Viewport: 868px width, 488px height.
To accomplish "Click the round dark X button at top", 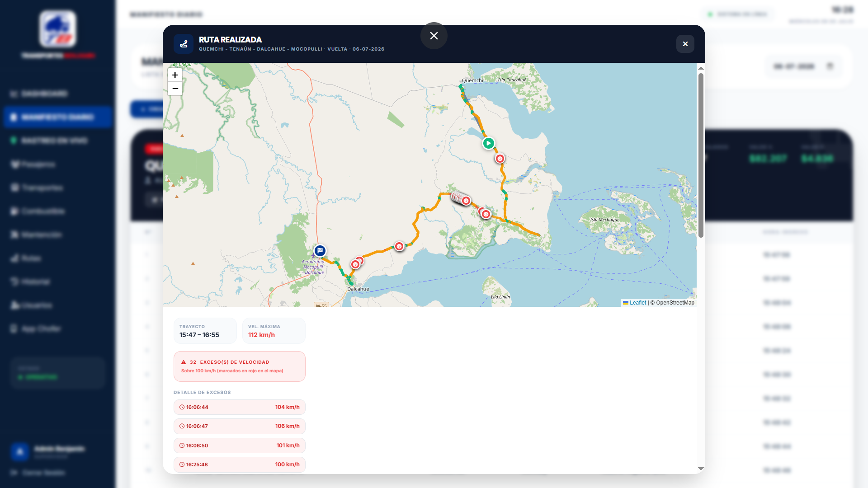I will (434, 36).
